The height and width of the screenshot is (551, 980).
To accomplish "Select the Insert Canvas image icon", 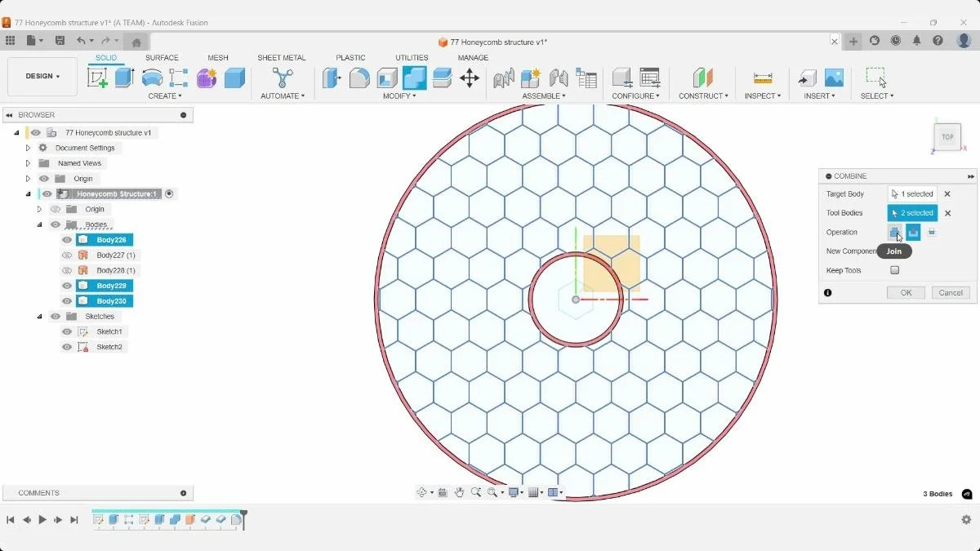I will click(x=834, y=78).
